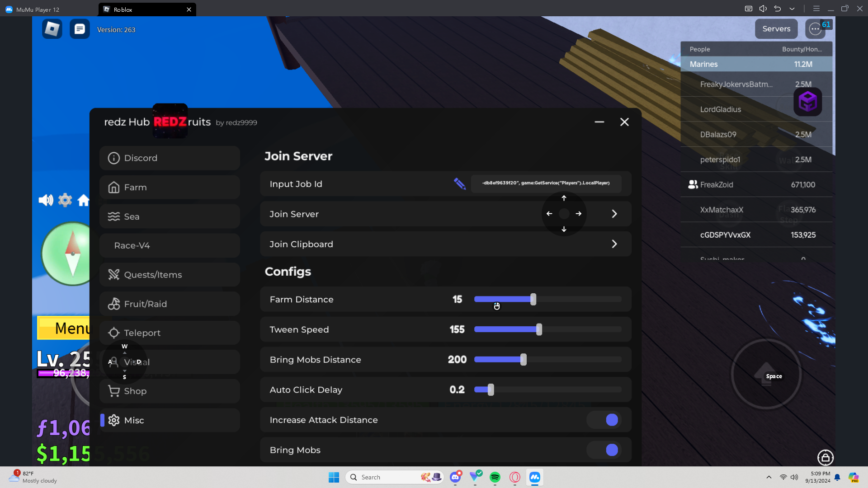
Task: Open the Shop tab
Action: pos(170,391)
